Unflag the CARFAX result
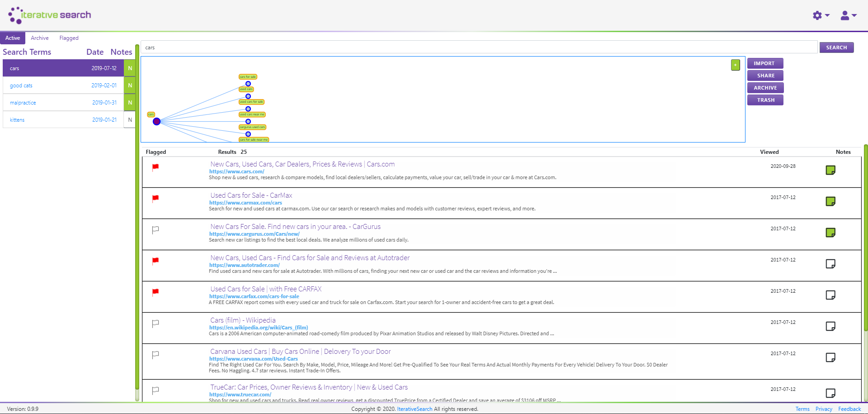Screen dimensions: 868x414 [156, 292]
